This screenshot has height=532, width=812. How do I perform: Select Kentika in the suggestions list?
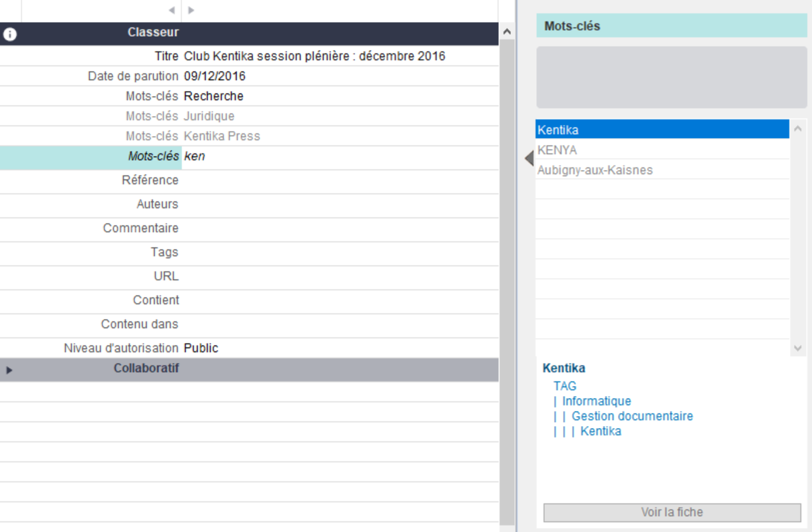coord(662,130)
